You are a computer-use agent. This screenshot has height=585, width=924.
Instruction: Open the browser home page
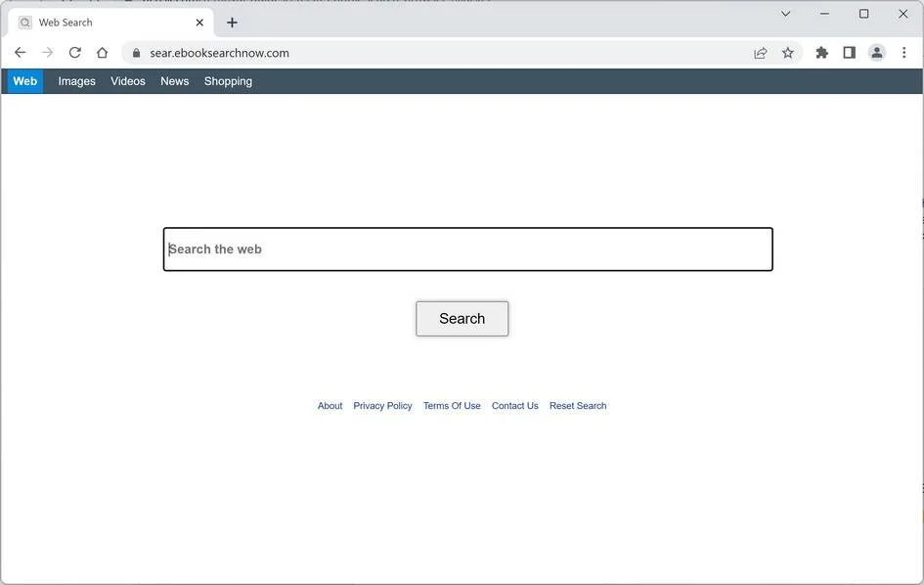click(x=102, y=53)
